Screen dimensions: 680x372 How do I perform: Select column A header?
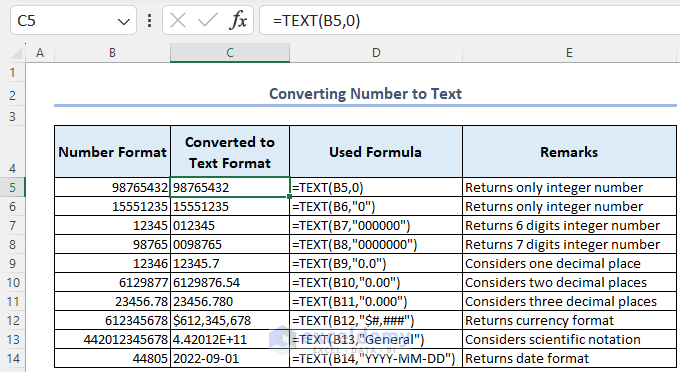(x=40, y=53)
